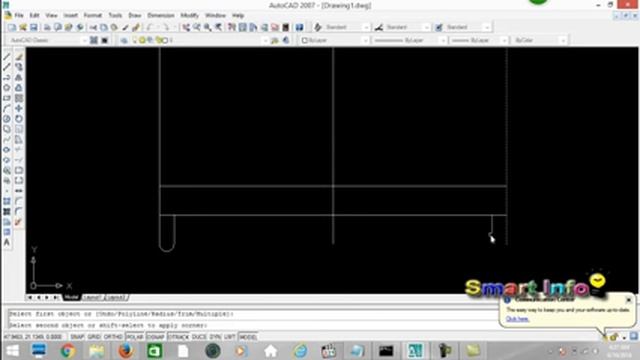Toggle SNAP mode in status bar
The height and width of the screenshot is (360, 640).
click(x=77, y=337)
